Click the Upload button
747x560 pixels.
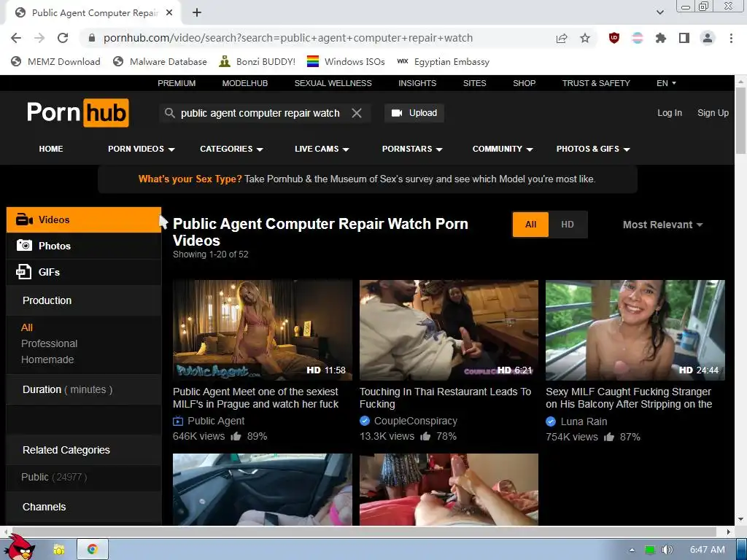pos(414,113)
